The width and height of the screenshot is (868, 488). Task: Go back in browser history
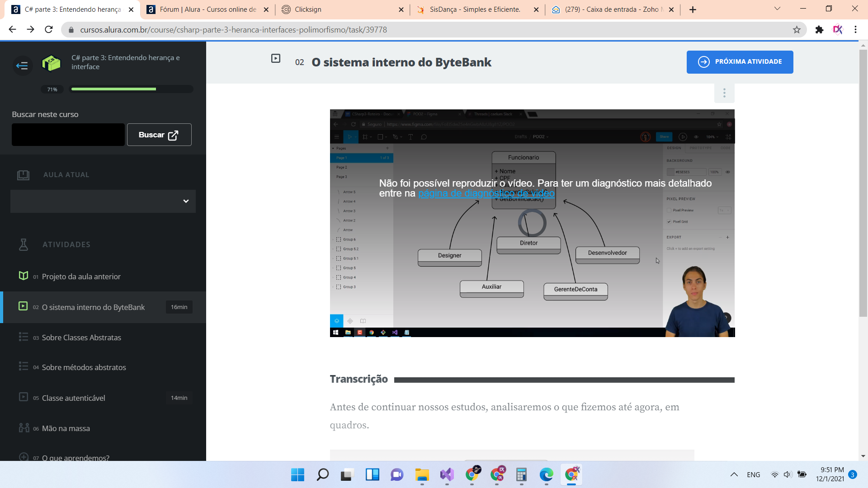pyautogui.click(x=12, y=30)
